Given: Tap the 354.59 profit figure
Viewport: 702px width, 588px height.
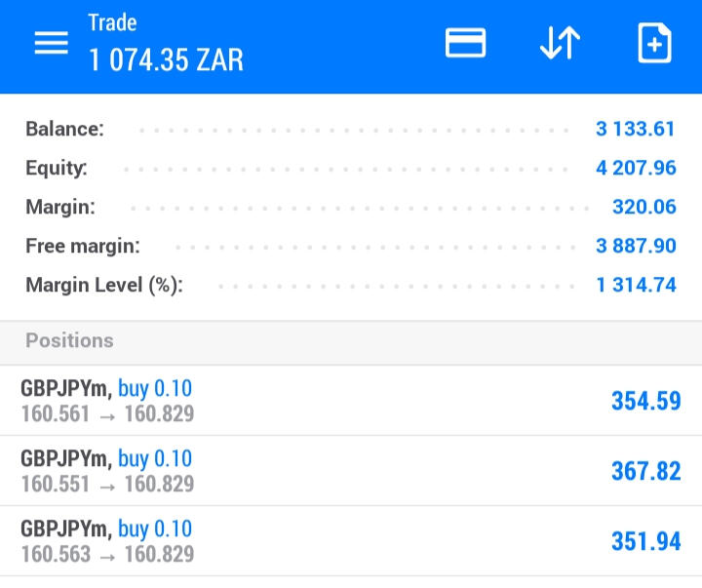Looking at the screenshot, I should [645, 401].
